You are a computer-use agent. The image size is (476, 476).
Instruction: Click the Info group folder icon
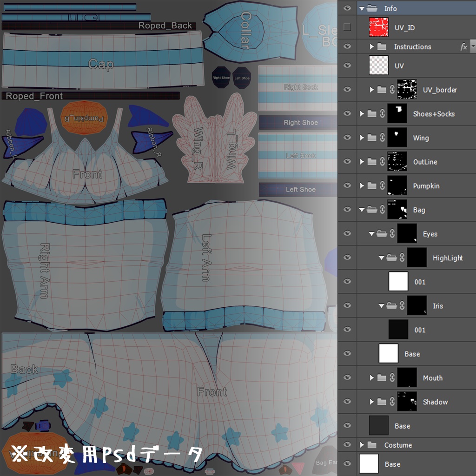point(372,8)
